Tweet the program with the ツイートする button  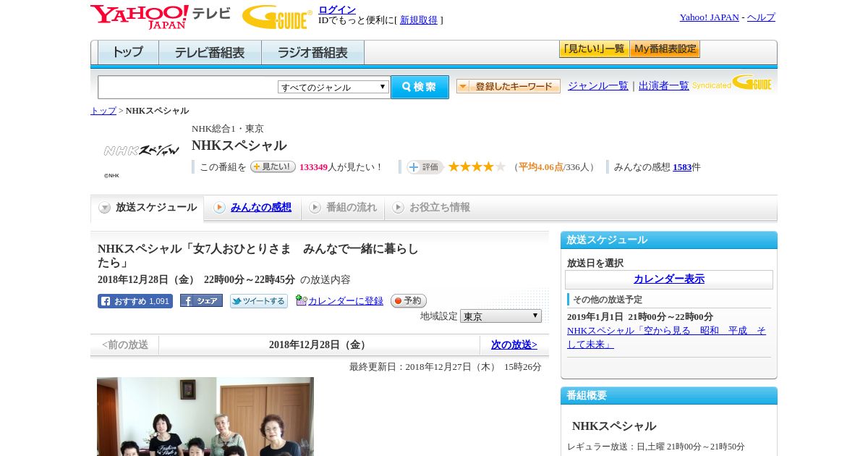pyautogui.click(x=259, y=301)
